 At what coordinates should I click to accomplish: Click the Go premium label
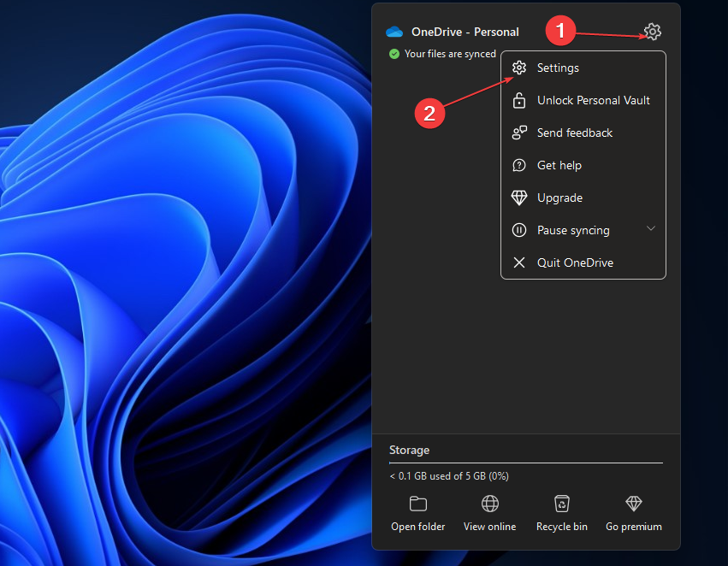(x=634, y=527)
